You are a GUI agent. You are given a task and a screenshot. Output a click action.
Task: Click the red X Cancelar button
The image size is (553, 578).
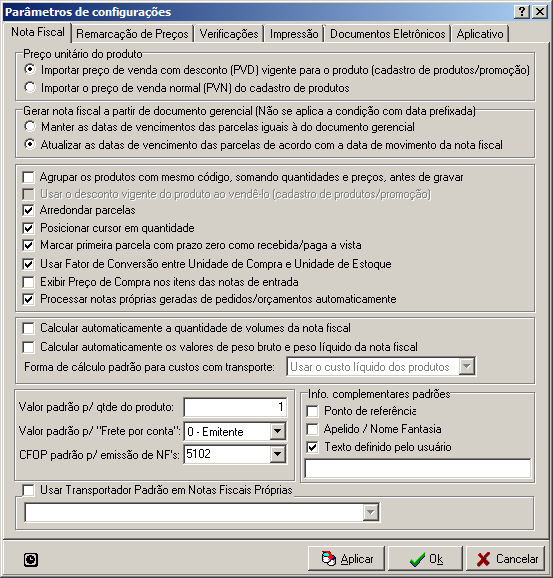coord(506,559)
